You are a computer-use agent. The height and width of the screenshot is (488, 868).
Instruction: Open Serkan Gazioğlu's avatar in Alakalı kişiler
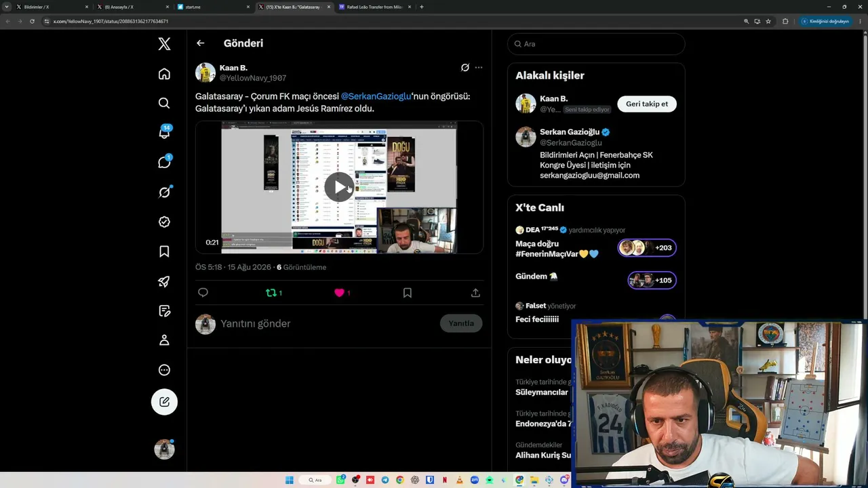(526, 137)
